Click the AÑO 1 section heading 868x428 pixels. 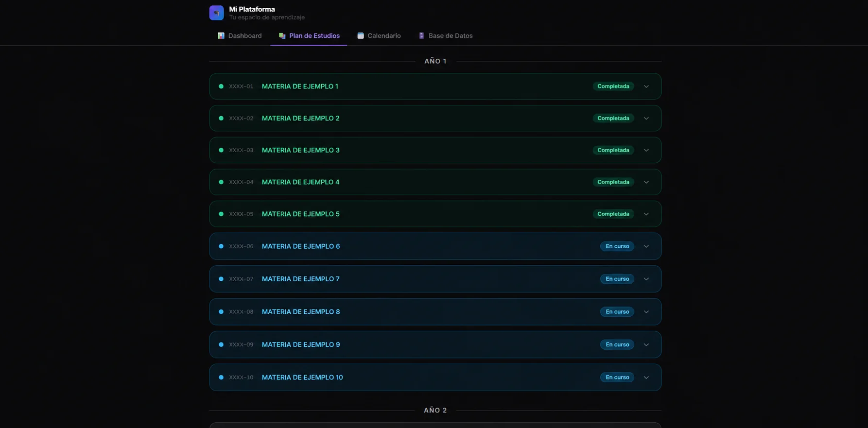click(x=435, y=61)
